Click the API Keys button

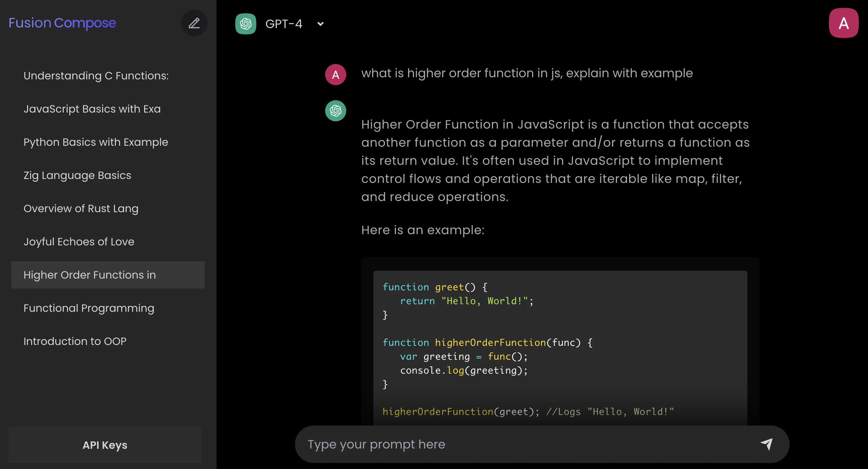105,445
